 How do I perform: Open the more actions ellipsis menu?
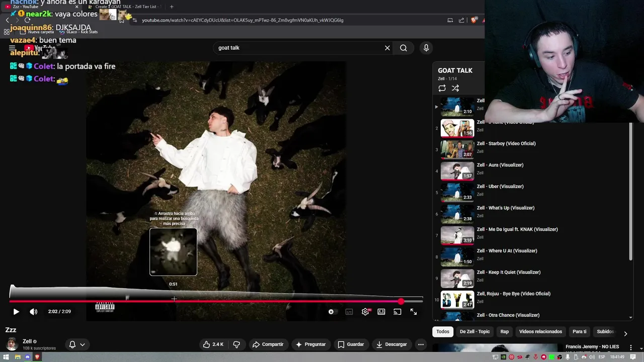click(421, 344)
